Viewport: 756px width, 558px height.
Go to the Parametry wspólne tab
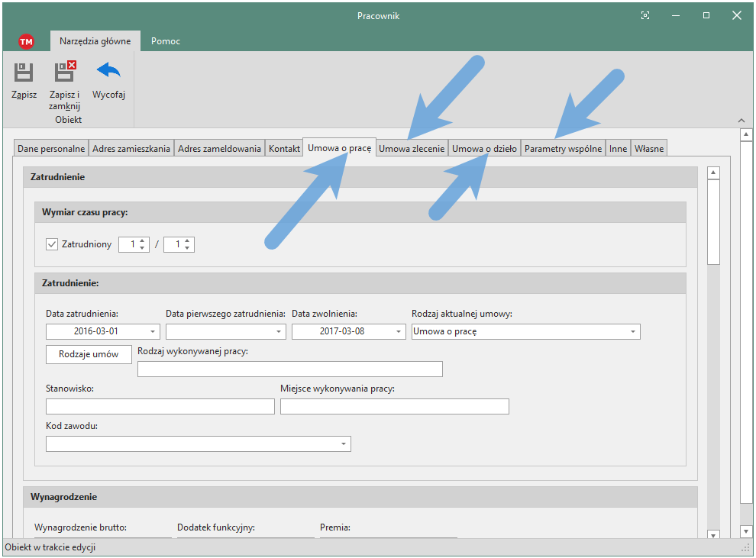tap(564, 149)
